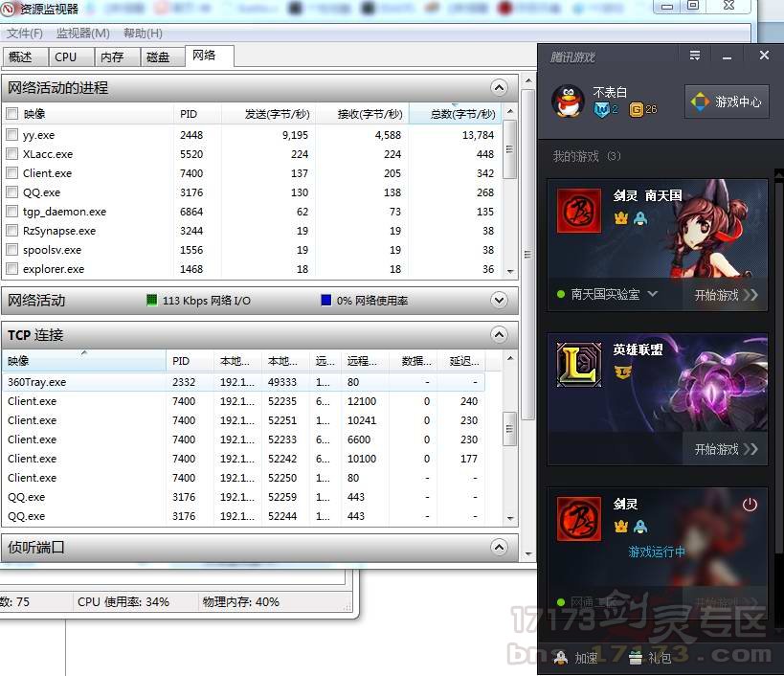Click the 加速 button label

coord(586,658)
